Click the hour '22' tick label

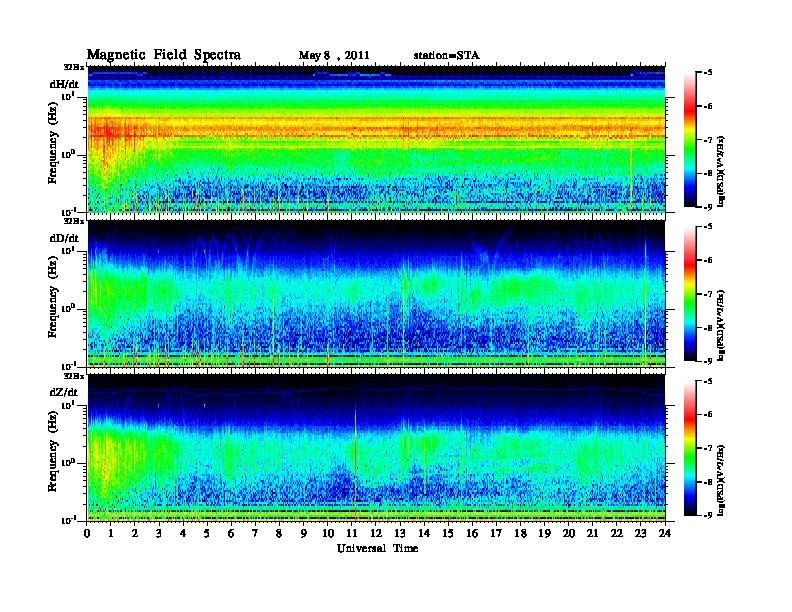point(617,534)
